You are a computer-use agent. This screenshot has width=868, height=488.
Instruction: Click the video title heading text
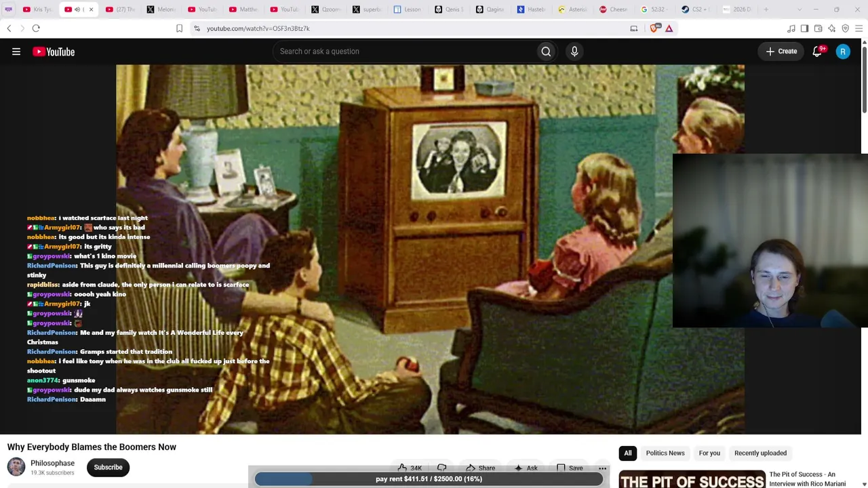(x=92, y=447)
